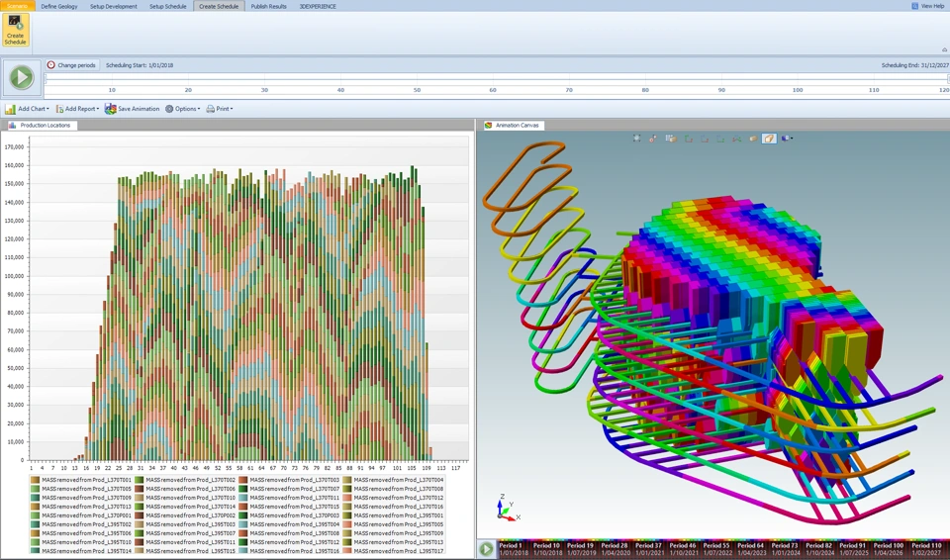Open the Publish Results tab
This screenshot has width=950, height=560.
coord(268,6)
